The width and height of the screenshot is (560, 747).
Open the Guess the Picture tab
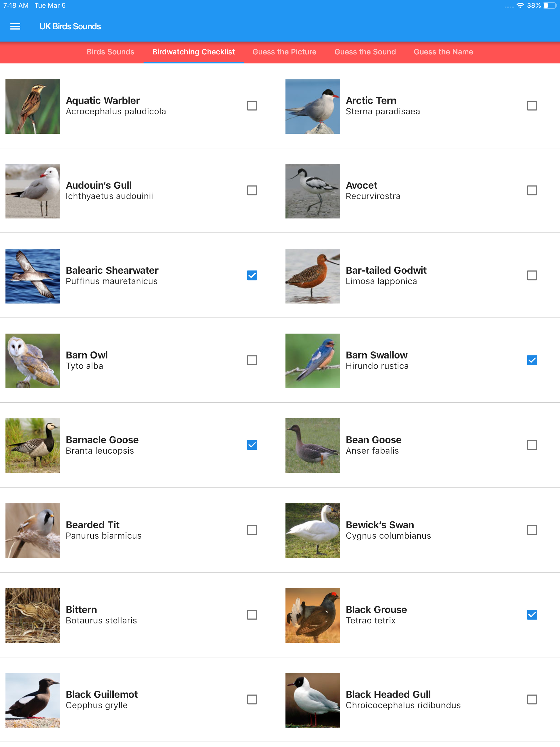point(284,52)
